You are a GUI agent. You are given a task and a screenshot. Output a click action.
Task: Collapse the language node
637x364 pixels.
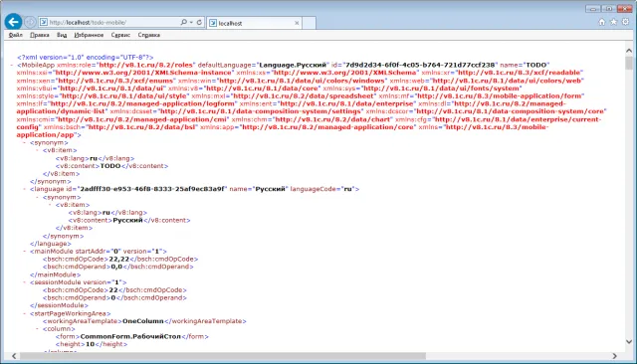click(24, 189)
